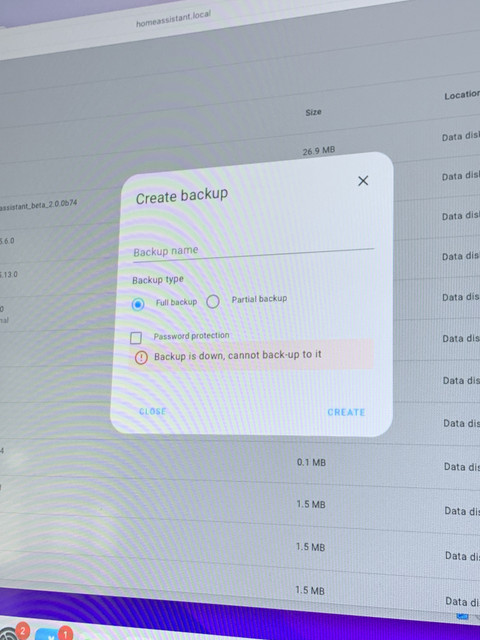Close the Create backup dialog with X

363,181
